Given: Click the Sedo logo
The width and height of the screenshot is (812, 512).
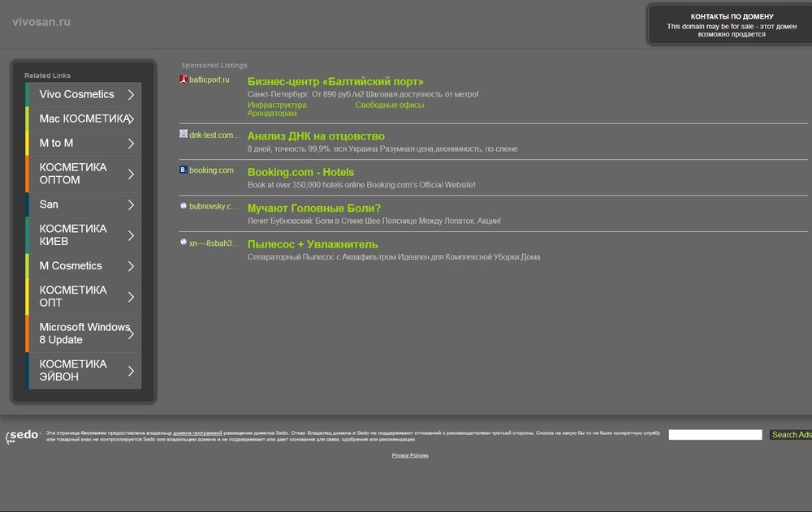Looking at the screenshot, I should coord(24,437).
